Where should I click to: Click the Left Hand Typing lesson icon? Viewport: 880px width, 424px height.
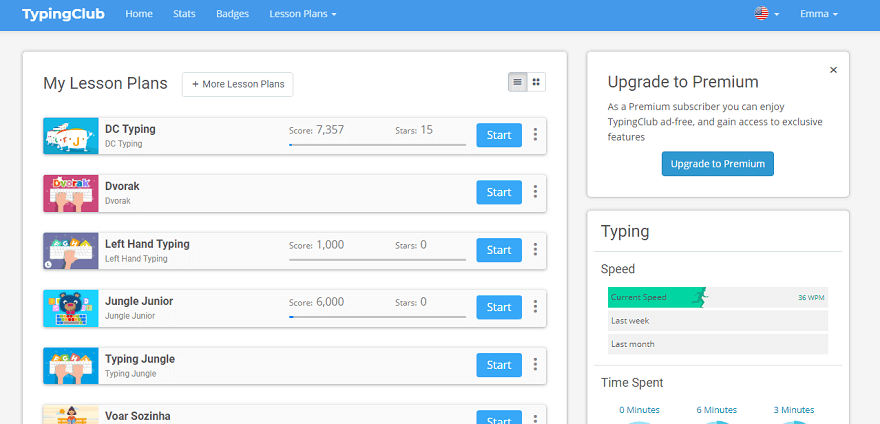point(70,251)
